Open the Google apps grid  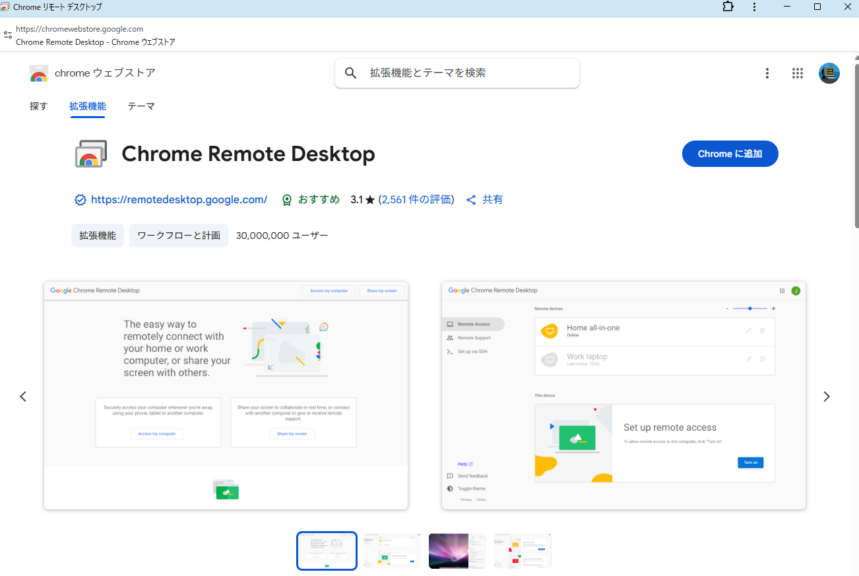(798, 73)
